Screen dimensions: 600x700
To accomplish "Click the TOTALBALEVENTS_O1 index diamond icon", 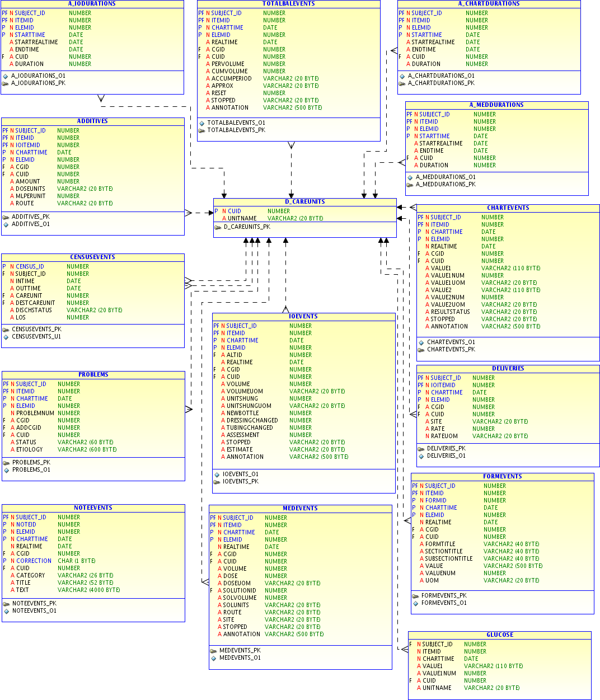I will coord(201,123).
